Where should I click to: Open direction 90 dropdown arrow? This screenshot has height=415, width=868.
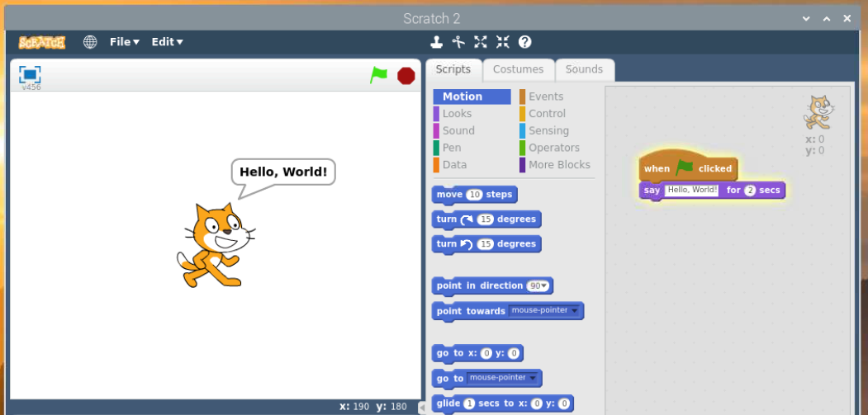point(545,286)
